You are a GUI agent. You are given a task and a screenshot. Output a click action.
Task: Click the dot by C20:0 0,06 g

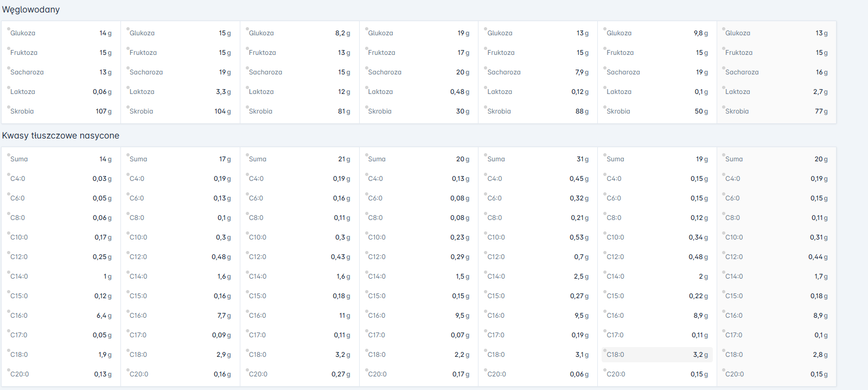(486, 370)
